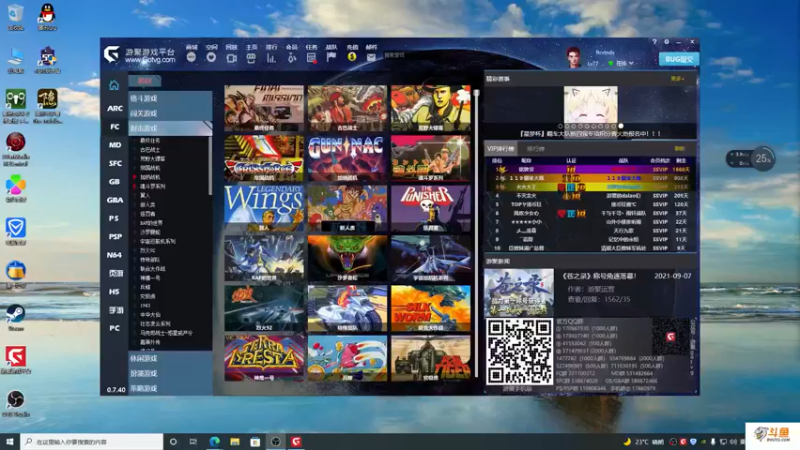Image resolution: width=800 pixels, height=450 pixels.
Task: Expand the 格斗游戏 category
Action: (x=170, y=98)
